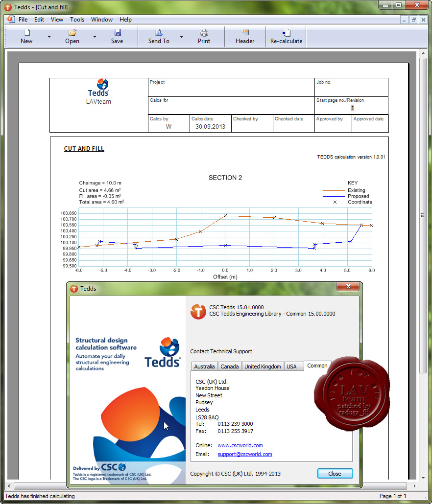Expand the Open button dropdown arrow
The image size is (432, 504).
[95, 37]
